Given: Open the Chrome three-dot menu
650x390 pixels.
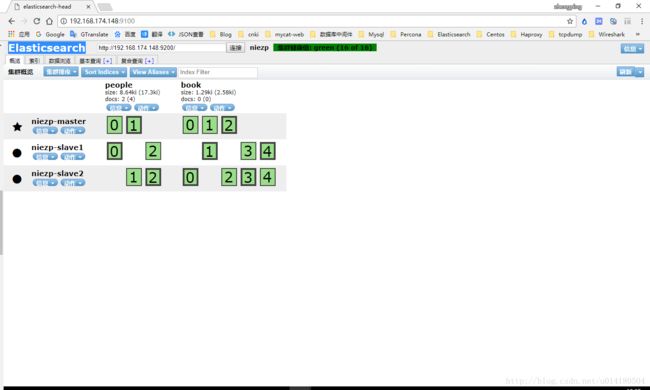Looking at the screenshot, I should coord(641,21).
